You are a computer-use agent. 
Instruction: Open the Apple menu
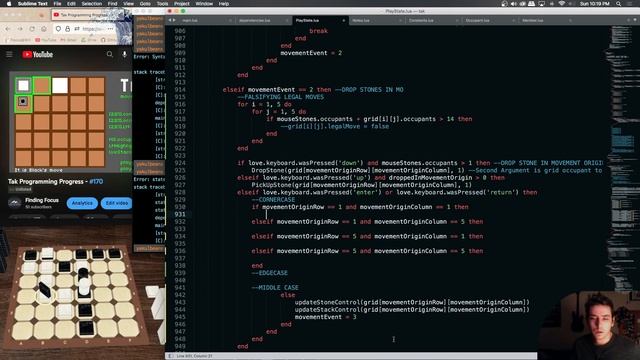tap(8, 4)
